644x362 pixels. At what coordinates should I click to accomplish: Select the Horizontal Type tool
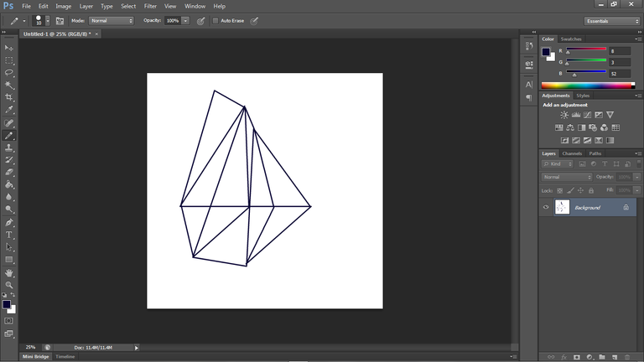(x=8, y=235)
